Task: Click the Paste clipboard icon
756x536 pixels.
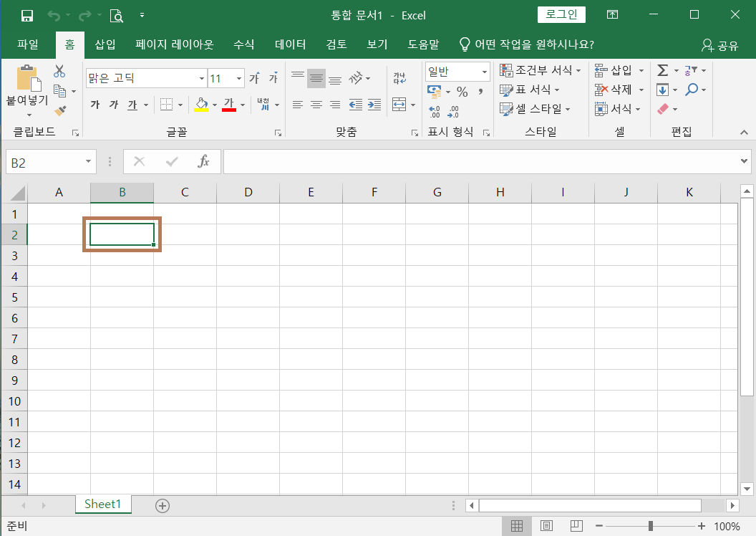Action: [x=29, y=78]
